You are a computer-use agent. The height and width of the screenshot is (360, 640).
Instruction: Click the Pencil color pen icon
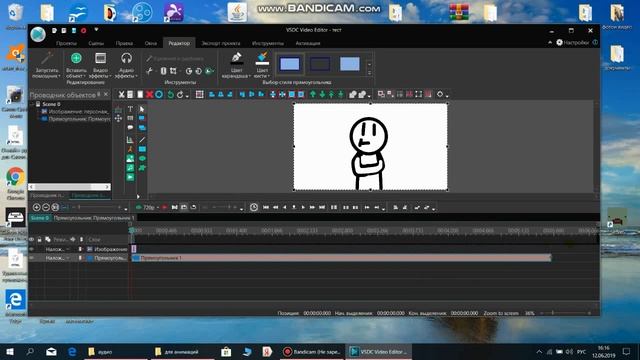(236, 58)
